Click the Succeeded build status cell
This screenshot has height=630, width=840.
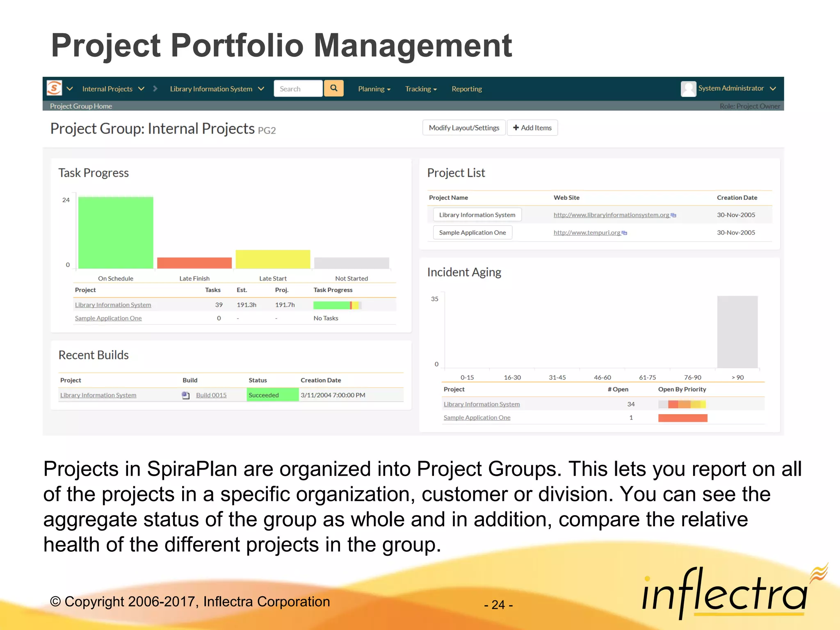tap(272, 395)
